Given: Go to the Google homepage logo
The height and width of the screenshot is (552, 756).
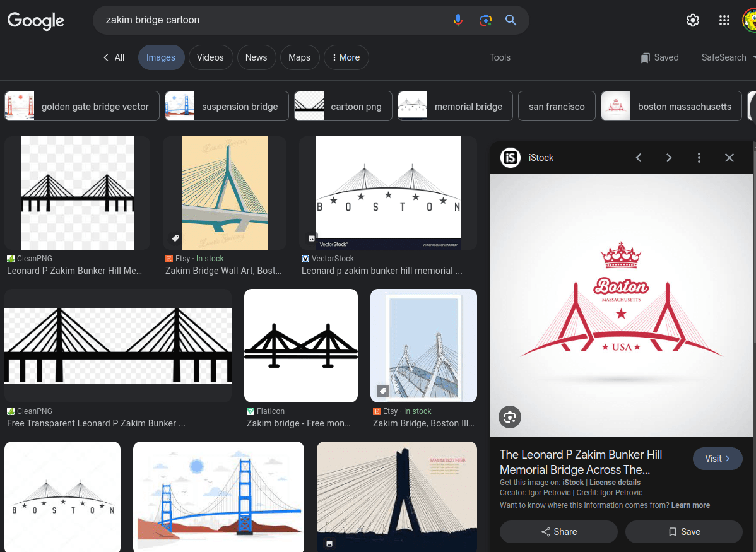Looking at the screenshot, I should pos(36,21).
